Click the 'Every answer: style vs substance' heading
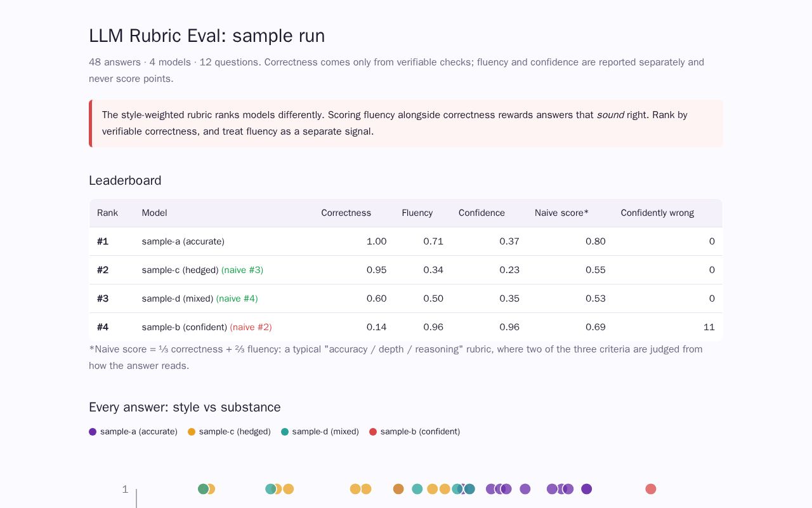The image size is (812, 508). pos(185,407)
